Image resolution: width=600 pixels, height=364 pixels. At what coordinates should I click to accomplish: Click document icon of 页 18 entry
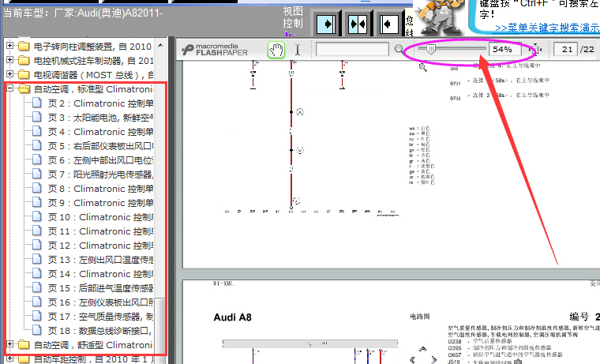tap(37, 329)
